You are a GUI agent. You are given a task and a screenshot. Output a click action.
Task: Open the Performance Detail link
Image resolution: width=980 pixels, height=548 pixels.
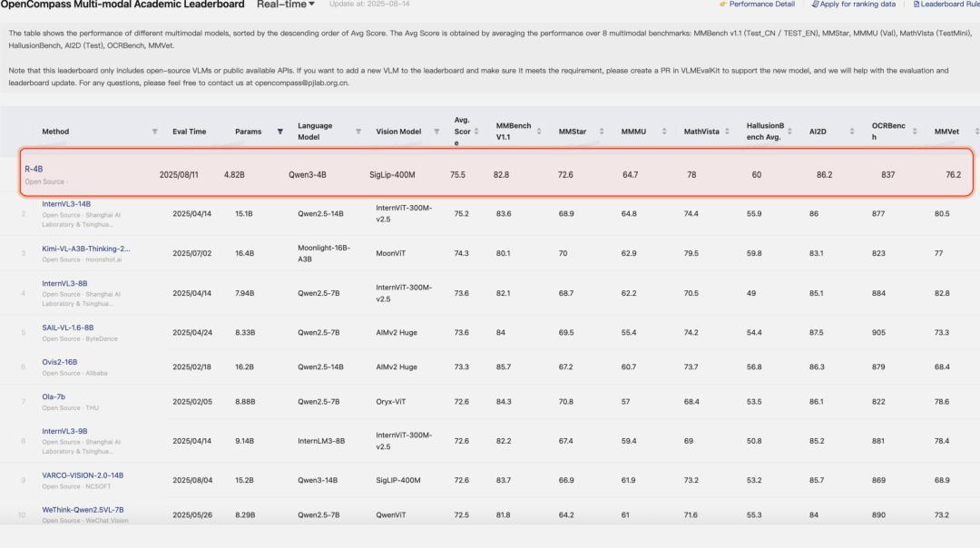tap(757, 5)
